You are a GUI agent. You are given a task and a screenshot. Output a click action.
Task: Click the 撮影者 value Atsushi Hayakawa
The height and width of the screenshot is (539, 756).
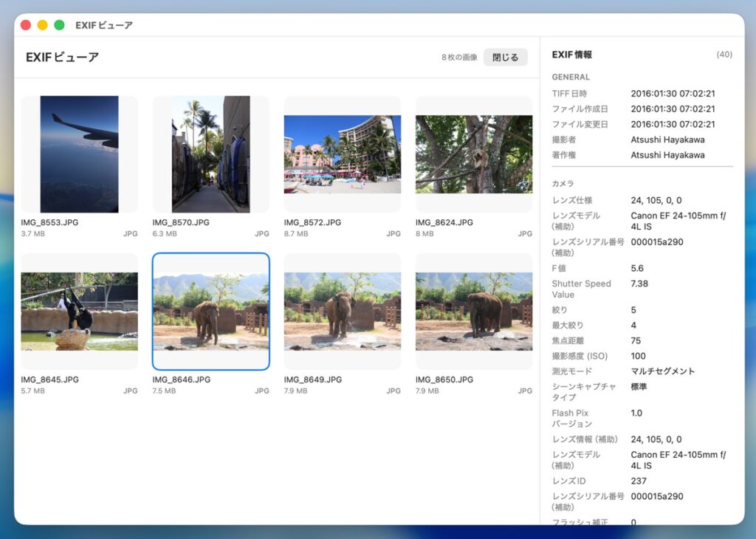coord(667,140)
